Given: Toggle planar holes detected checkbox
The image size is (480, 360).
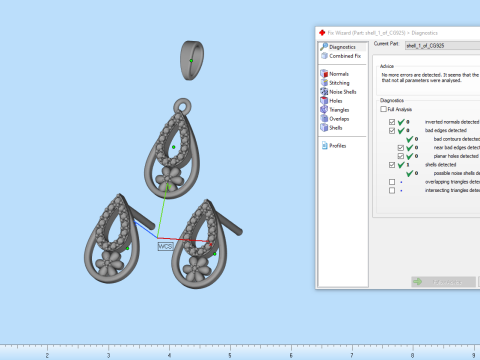Looking at the screenshot, I should point(401,156).
